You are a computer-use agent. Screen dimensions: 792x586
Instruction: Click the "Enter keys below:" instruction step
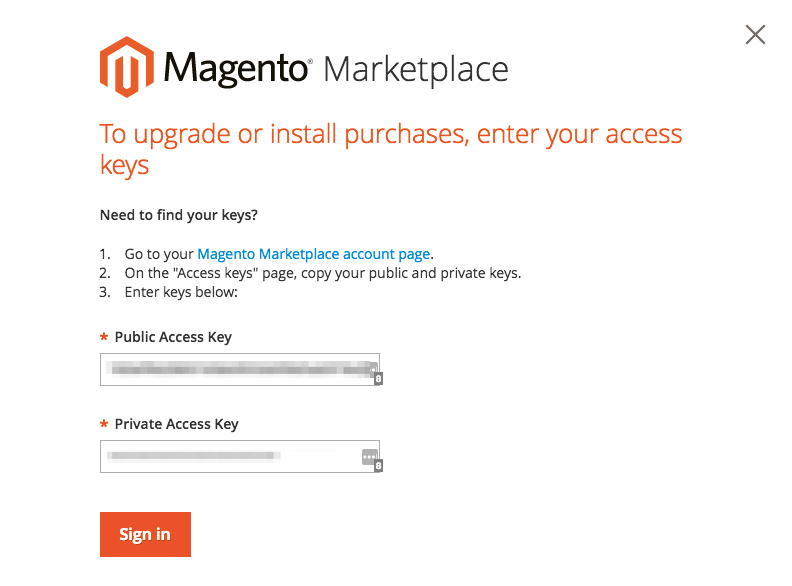[x=181, y=292]
